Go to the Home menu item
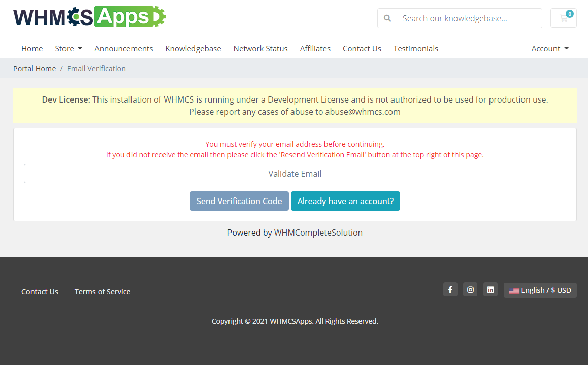The width and height of the screenshot is (588, 365). 32,48
